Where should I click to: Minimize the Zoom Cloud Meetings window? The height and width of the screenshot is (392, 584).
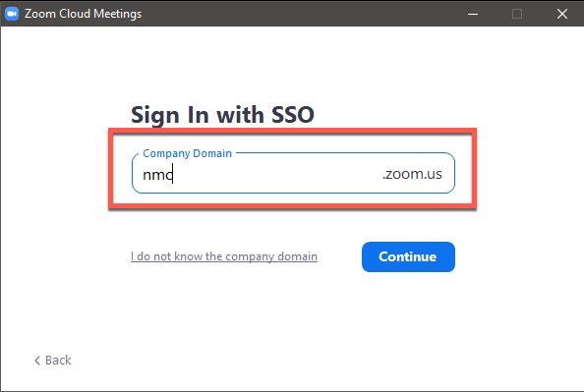(x=473, y=14)
